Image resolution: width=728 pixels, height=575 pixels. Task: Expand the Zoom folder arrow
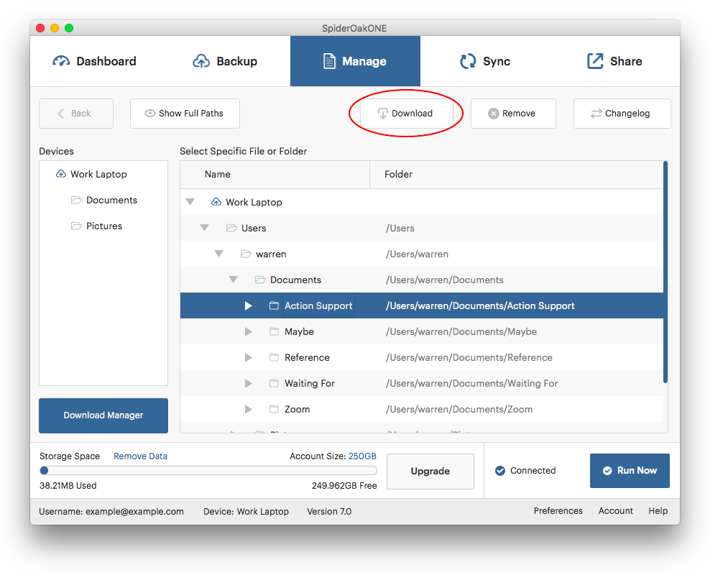[248, 409]
